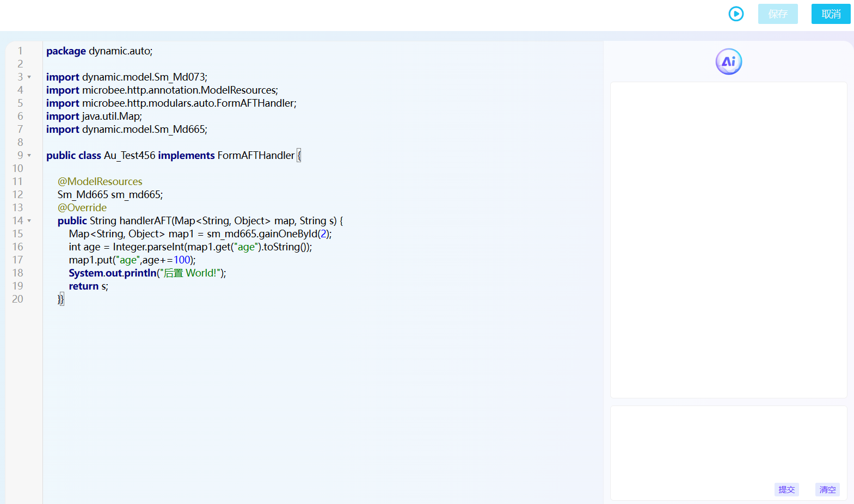
Task: Click inside the AI response output panel
Action: (x=728, y=239)
